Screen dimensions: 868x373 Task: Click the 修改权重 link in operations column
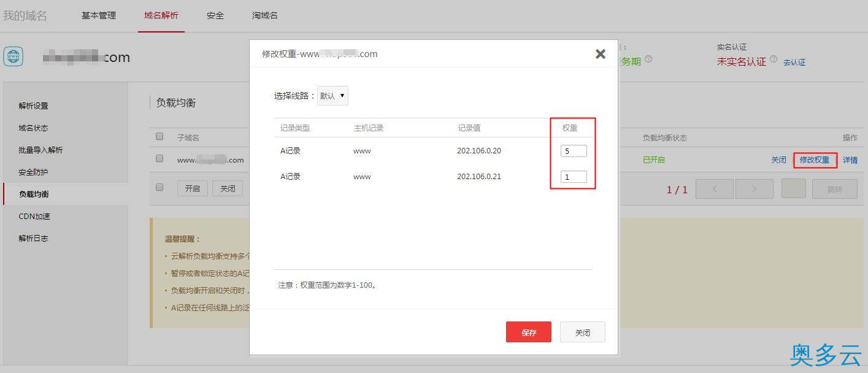(x=815, y=160)
